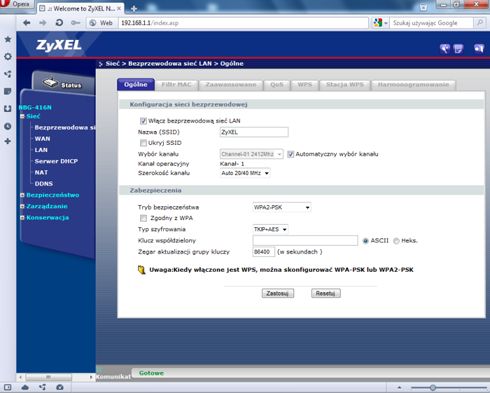Reload the page with the refresh icon

click(x=59, y=23)
